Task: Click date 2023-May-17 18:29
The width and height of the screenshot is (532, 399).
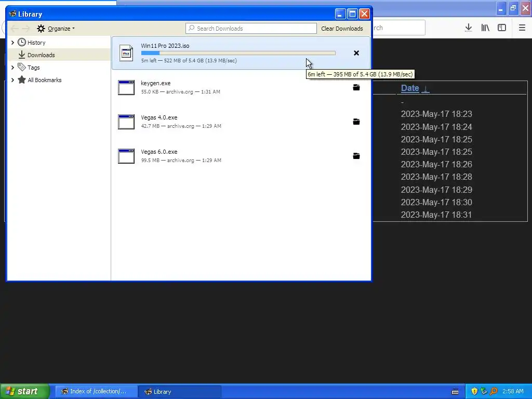Action: coord(436,190)
